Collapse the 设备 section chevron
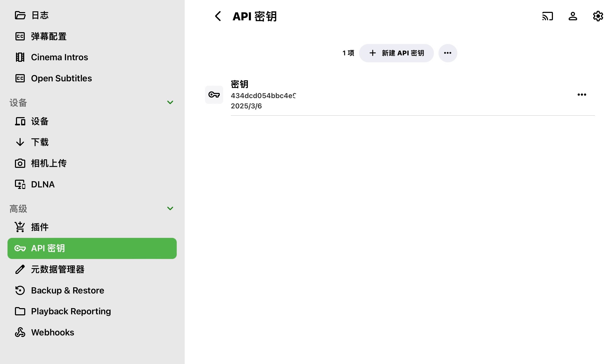The image size is (615, 364). point(170,102)
